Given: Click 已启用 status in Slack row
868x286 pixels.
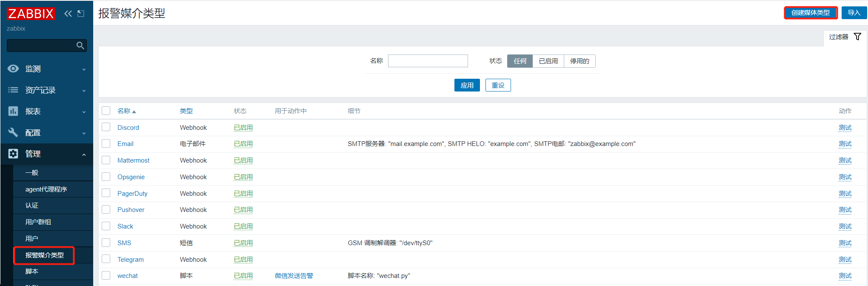Looking at the screenshot, I should [x=243, y=226].
